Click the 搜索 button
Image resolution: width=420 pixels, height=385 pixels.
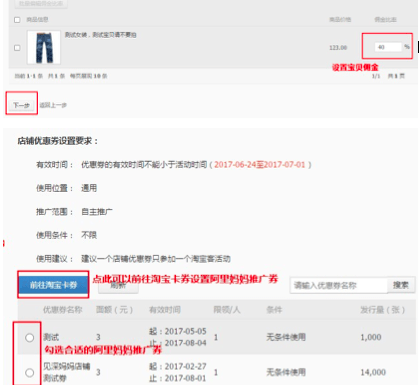pos(401,285)
